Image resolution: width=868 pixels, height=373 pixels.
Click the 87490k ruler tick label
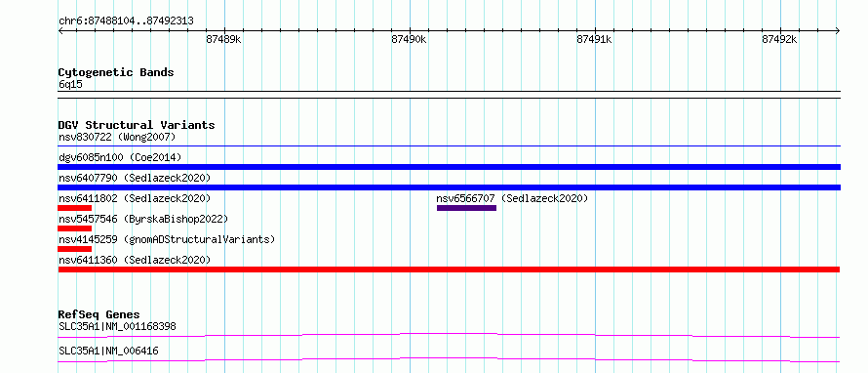coord(409,39)
